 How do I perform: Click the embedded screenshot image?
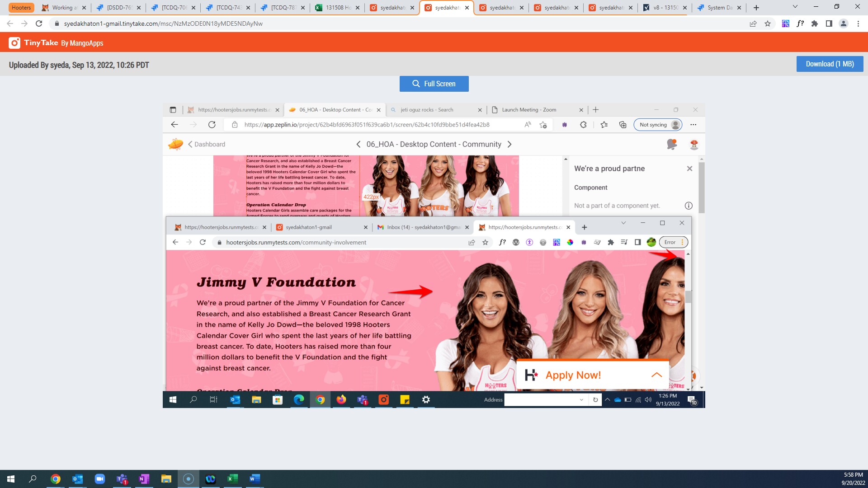tap(434, 256)
